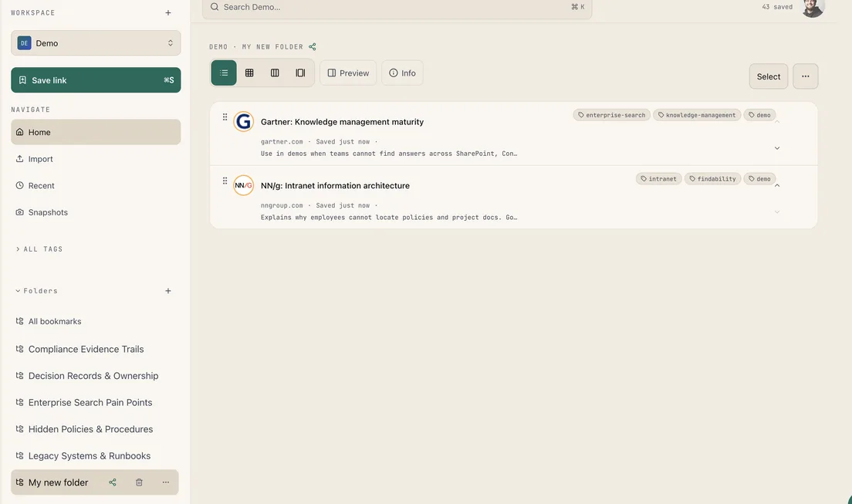Click nngroup.com domain text
The image size is (852, 504).
(x=282, y=205)
